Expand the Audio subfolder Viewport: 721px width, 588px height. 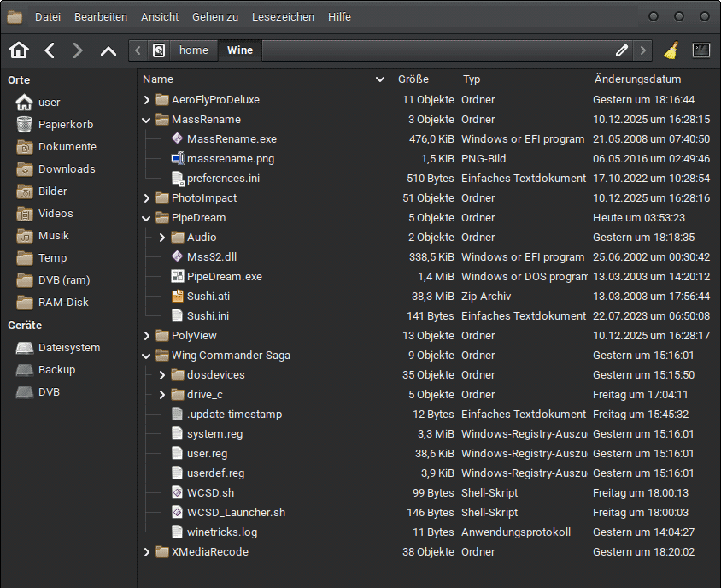161,238
